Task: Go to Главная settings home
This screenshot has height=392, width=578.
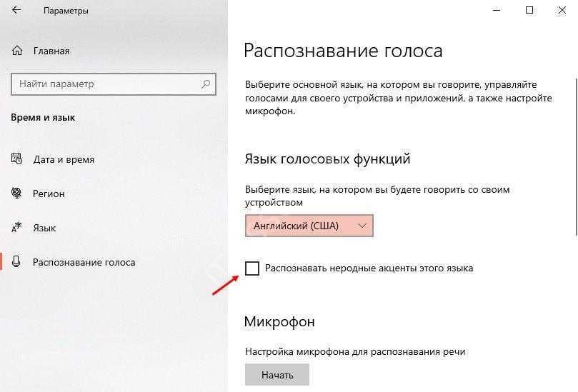Action: point(51,51)
